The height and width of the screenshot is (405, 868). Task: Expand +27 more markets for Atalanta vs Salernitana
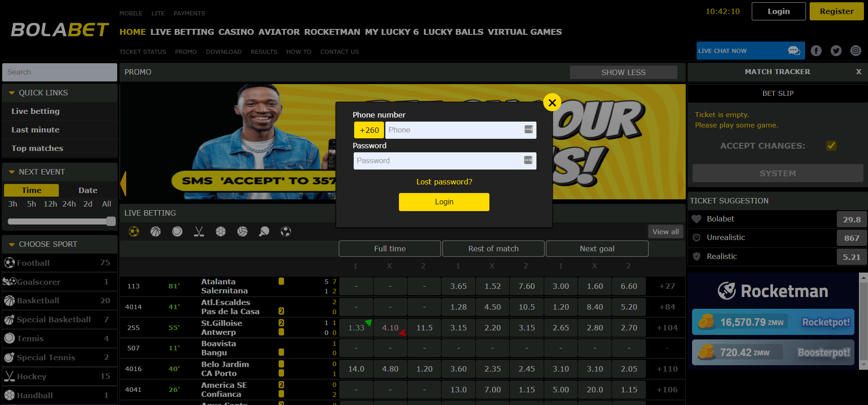click(667, 286)
